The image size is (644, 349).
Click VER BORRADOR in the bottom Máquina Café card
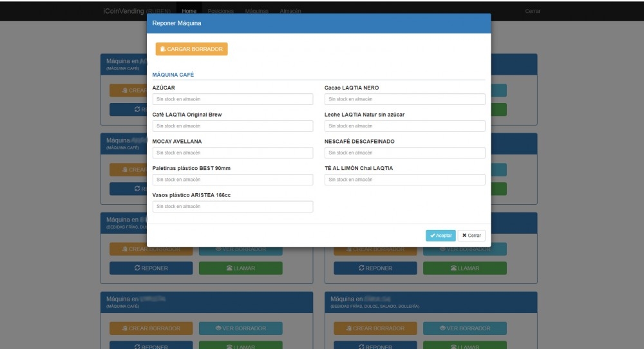240,328
